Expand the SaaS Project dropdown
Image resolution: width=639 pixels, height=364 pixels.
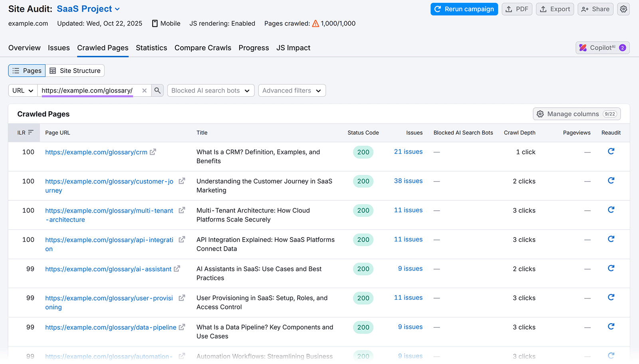pos(88,9)
